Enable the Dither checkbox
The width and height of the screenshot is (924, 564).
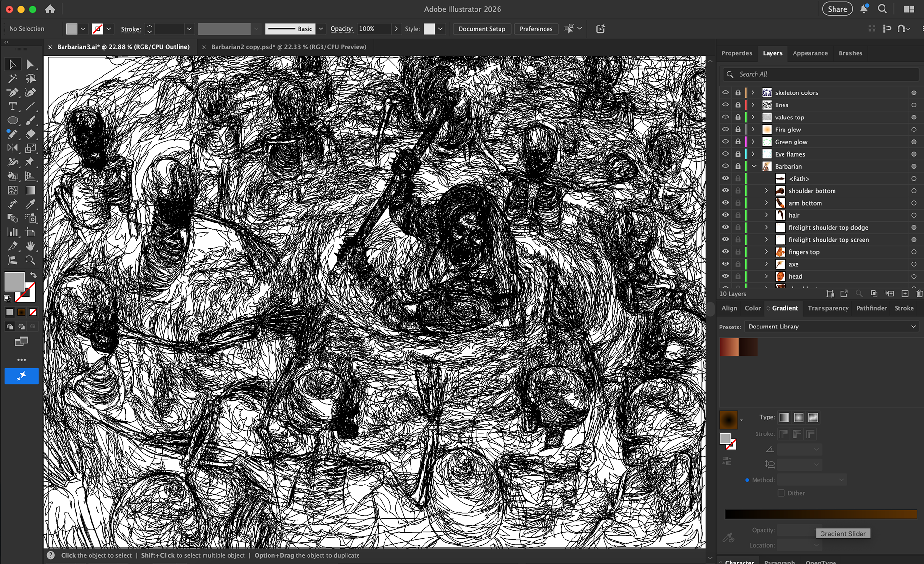pyautogui.click(x=781, y=493)
